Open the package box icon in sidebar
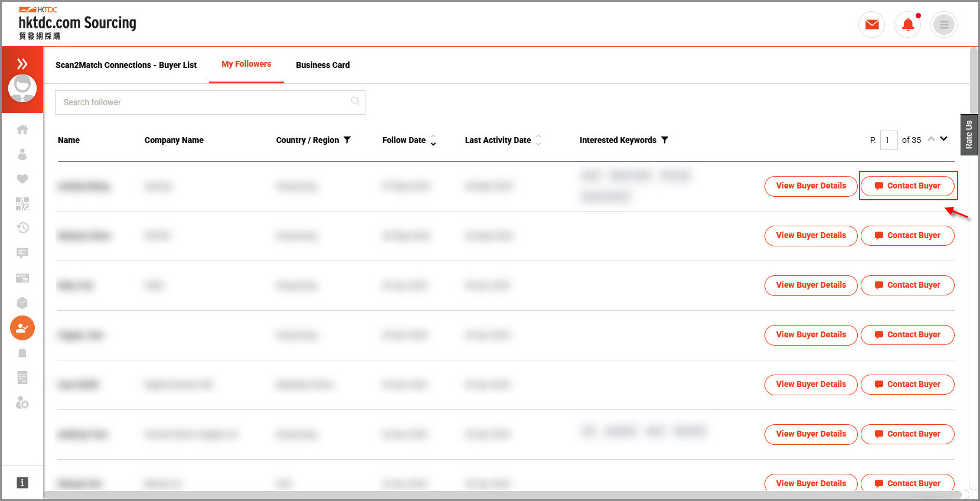The image size is (980, 501). (22, 303)
